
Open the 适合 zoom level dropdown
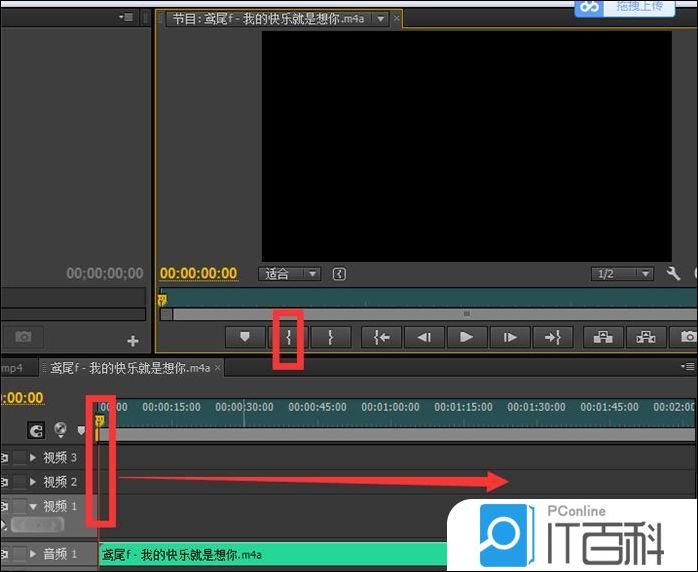289,273
